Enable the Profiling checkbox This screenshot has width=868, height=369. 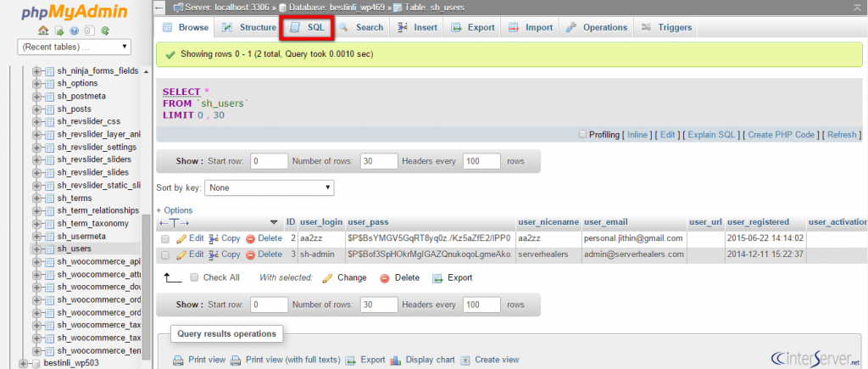point(582,134)
